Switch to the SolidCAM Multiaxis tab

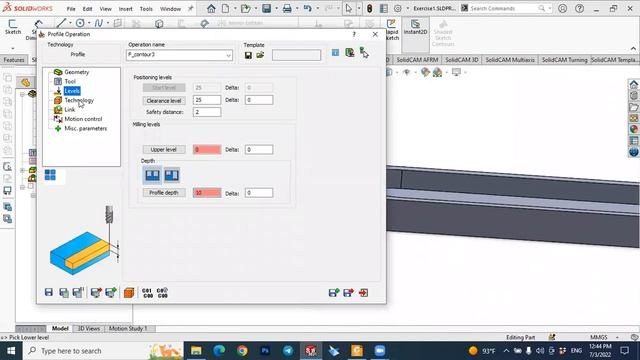[510, 60]
